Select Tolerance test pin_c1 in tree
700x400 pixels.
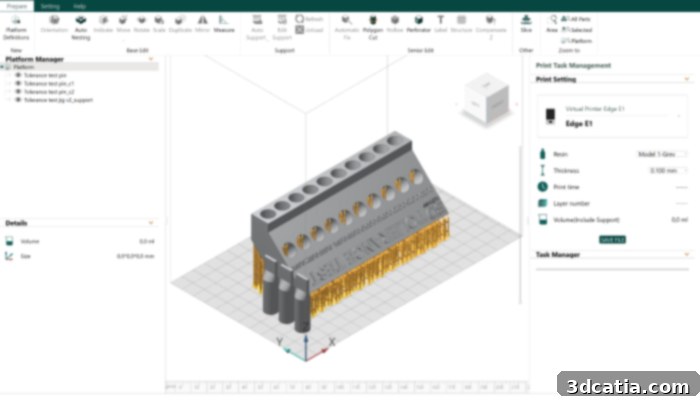(x=49, y=83)
